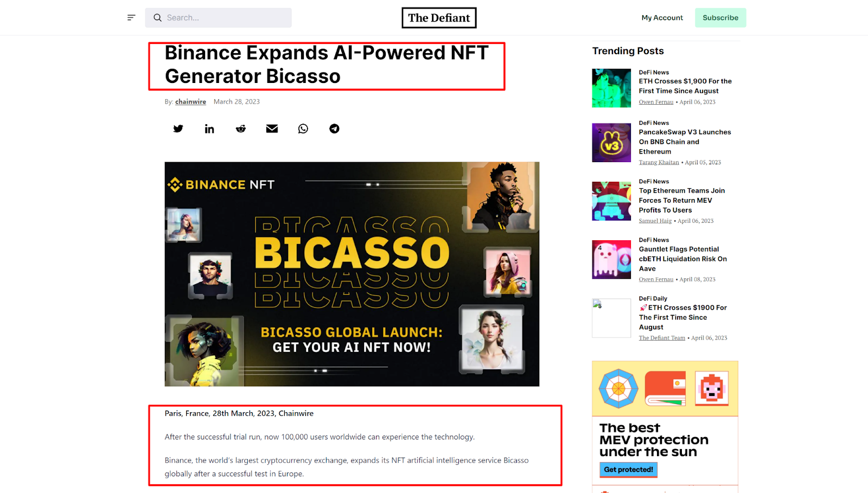Image resolution: width=868 pixels, height=493 pixels.
Task: Open the DeFi Daily post thumbnail
Action: (x=611, y=318)
